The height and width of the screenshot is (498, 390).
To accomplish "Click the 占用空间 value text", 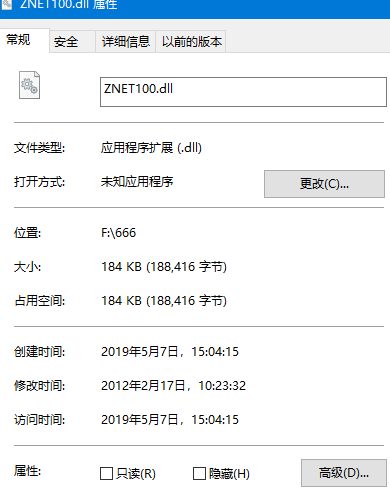I will coord(164,301).
